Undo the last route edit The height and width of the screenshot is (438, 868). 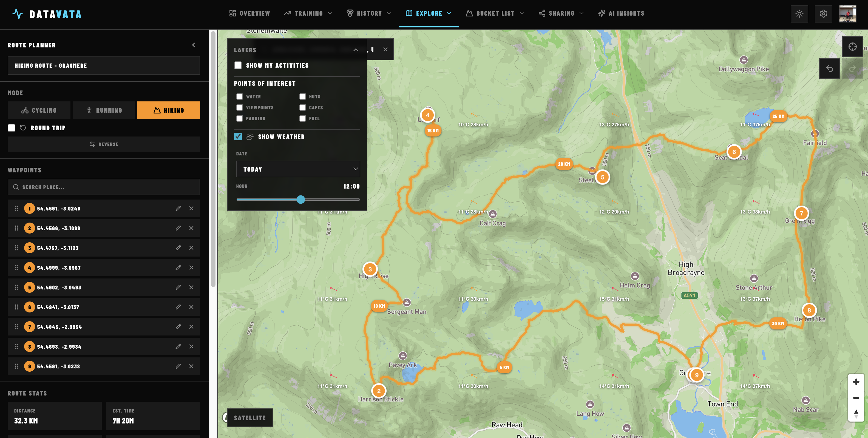[x=829, y=69]
